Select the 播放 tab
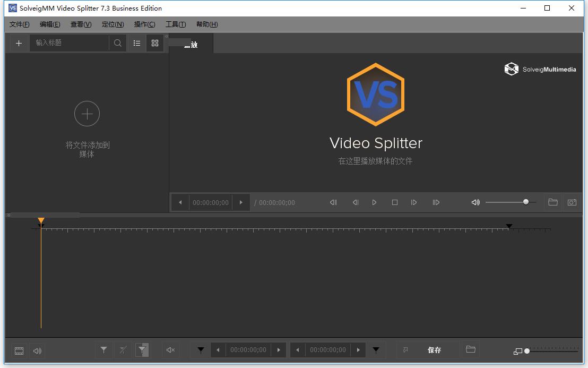The image size is (588, 368). (191, 44)
